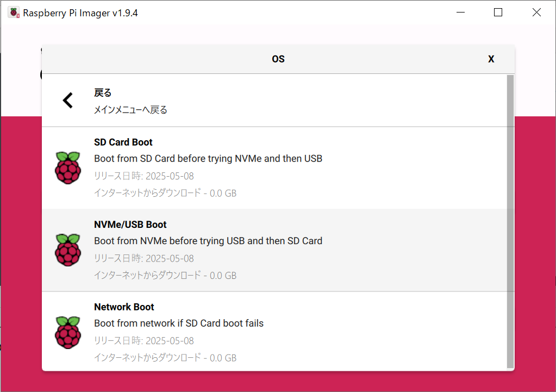Click the raspberry icon beside Network Boot
Image resolution: width=556 pixels, height=392 pixels.
pyautogui.click(x=68, y=332)
